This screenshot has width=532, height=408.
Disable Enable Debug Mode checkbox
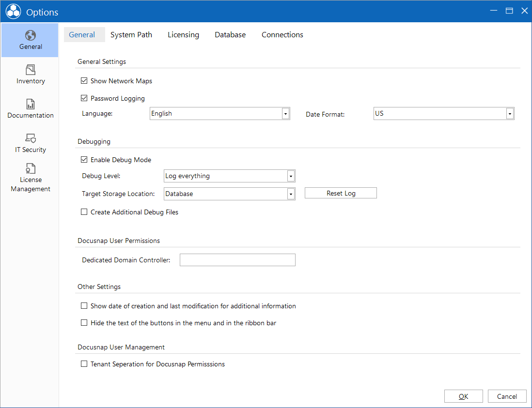coord(84,160)
